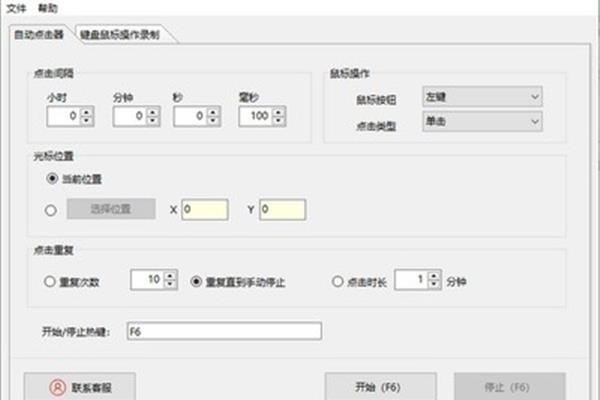Open the 帮助 menu
The width and height of the screenshot is (600, 400).
[48, 8]
